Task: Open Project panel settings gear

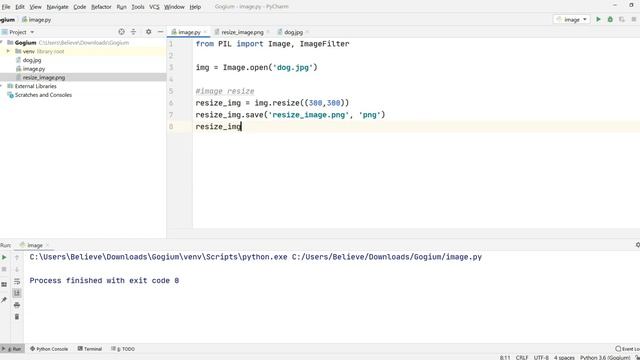Action: 149,32
